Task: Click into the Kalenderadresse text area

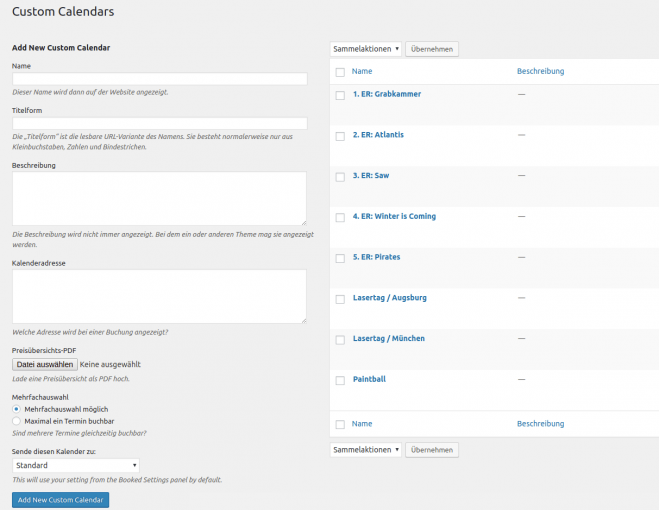Action: tap(159, 296)
